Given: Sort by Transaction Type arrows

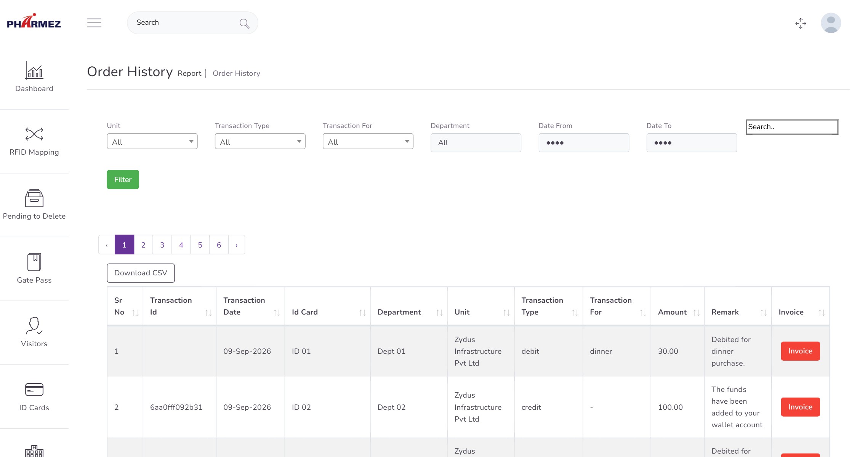Looking at the screenshot, I should click(x=575, y=313).
